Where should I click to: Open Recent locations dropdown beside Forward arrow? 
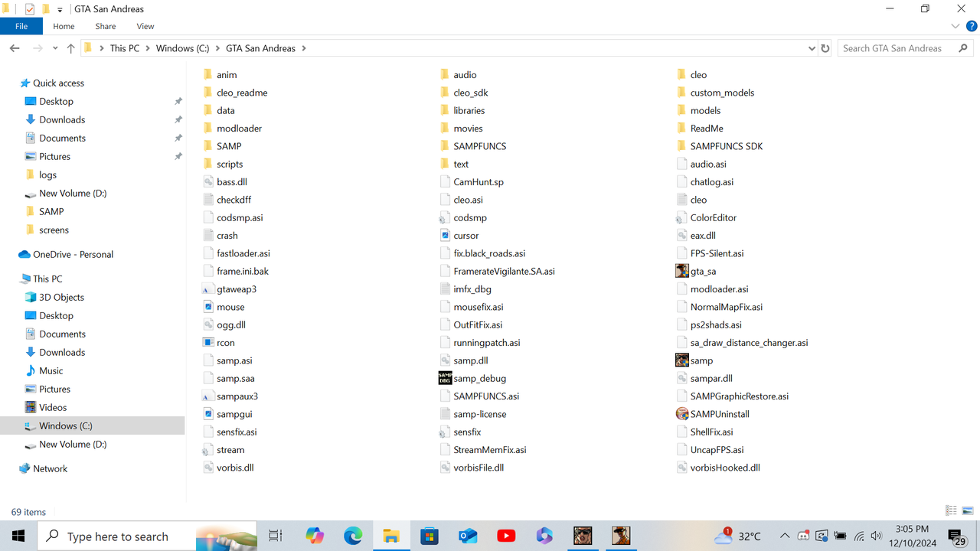click(55, 48)
